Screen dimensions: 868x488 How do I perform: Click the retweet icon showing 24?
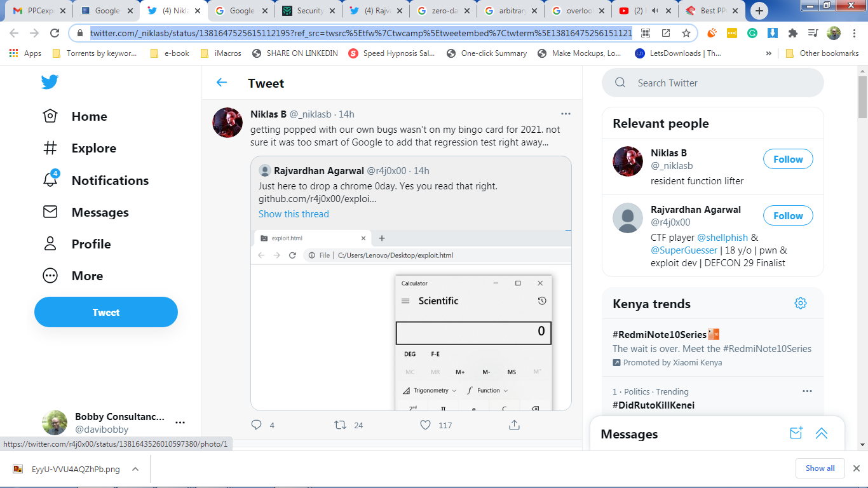pyautogui.click(x=341, y=424)
